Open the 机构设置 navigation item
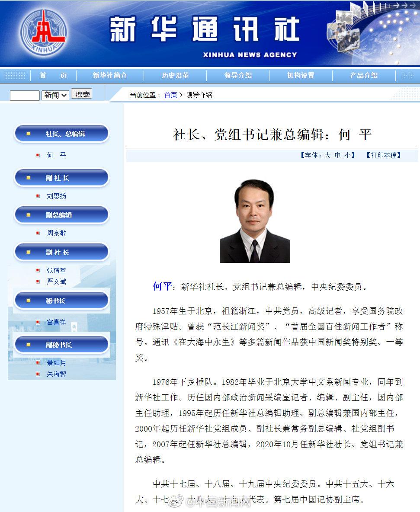420x512 pixels. pos(301,75)
